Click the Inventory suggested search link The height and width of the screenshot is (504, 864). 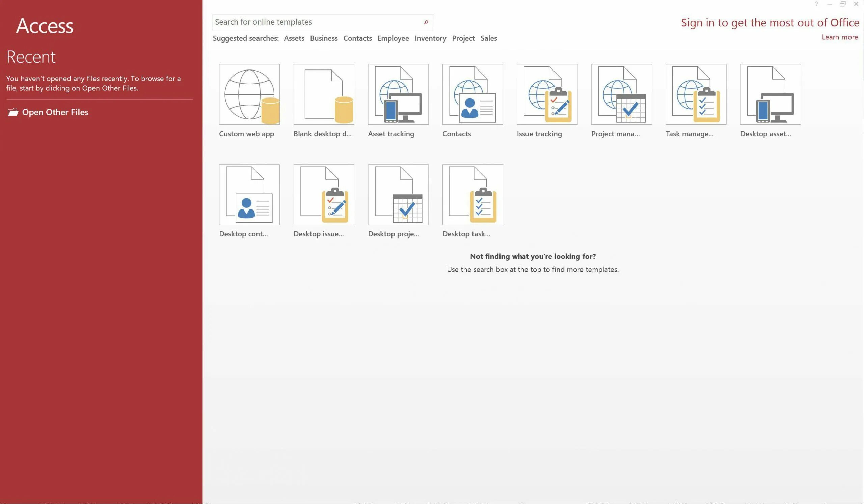click(430, 38)
